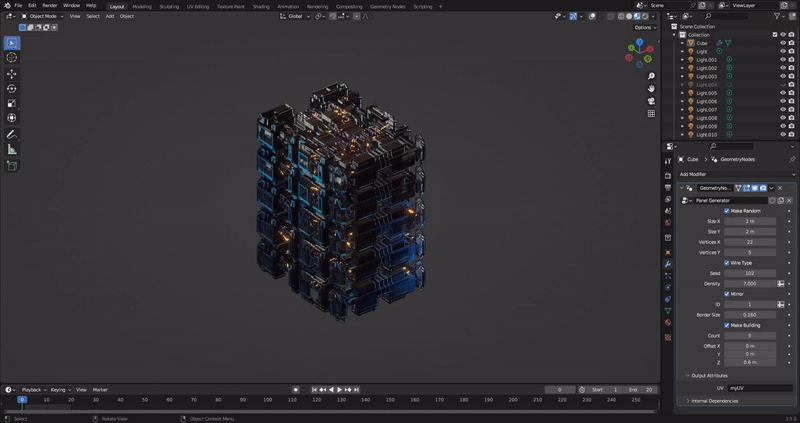Uncheck Make Random checkbox
800x423 pixels.
(x=727, y=211)
